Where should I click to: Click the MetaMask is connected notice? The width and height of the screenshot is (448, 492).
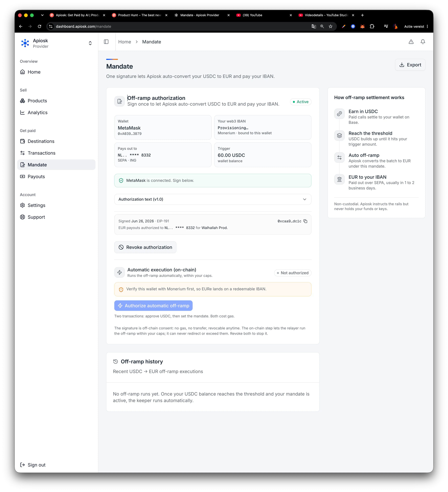pyautogui.click(x=213, y=181)
